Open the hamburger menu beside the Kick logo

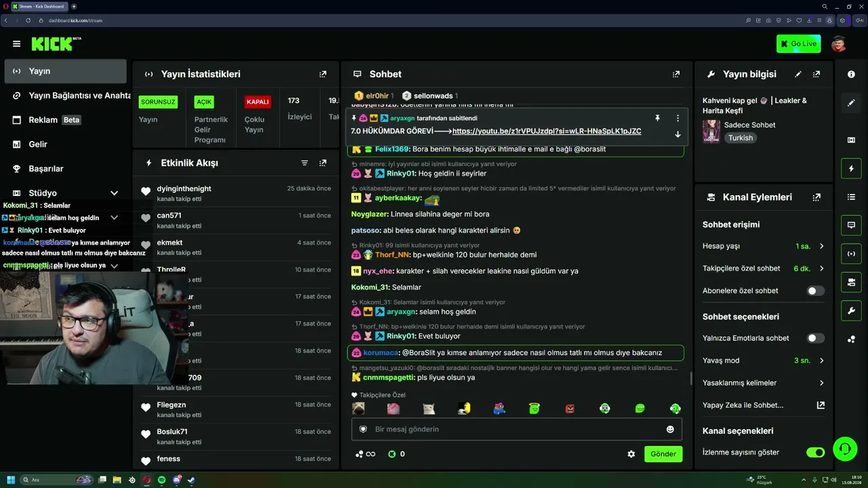click(x=16, y=44)
